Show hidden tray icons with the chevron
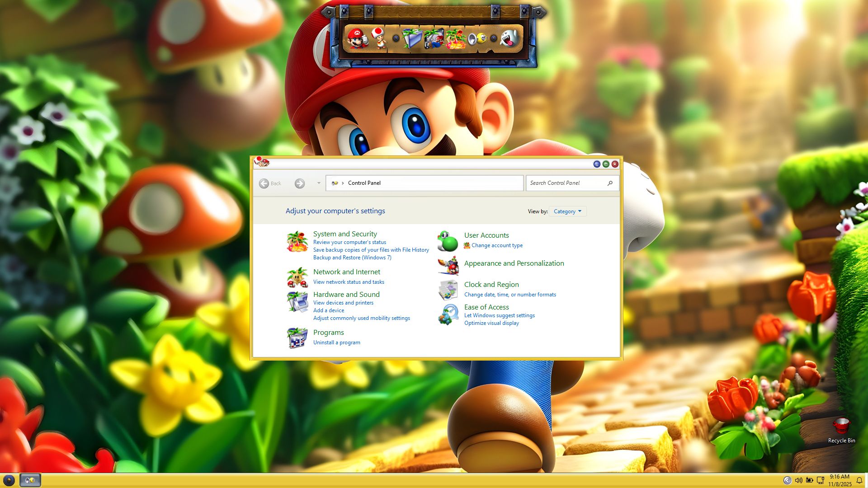Image resolution: width=868 pixels, height=488 pixels. (787, 480)
